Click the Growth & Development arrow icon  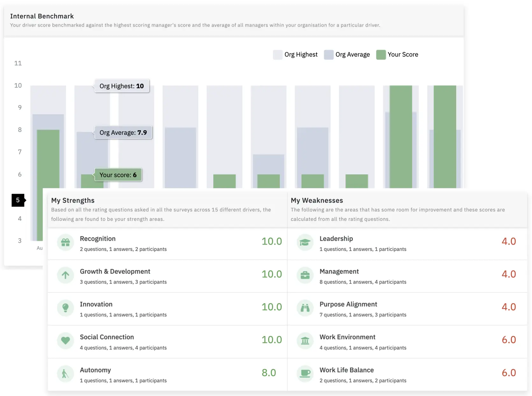click(x=66, y=275)
